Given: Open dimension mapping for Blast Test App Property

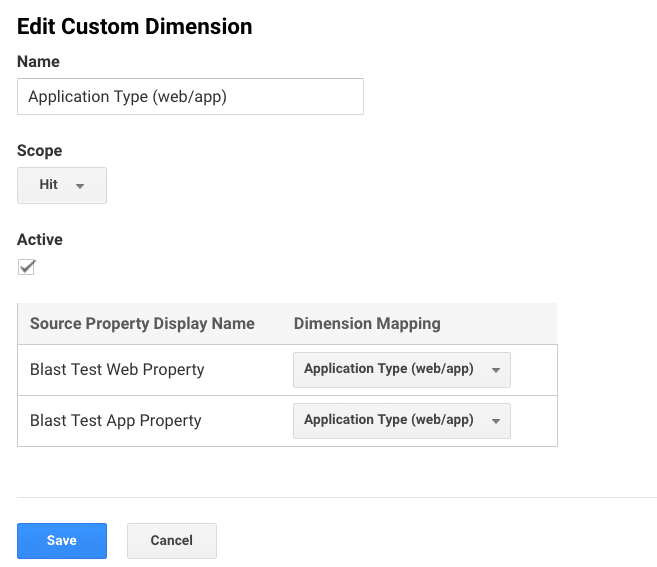Looking at the screenshot, I should (x=402, y=421).
